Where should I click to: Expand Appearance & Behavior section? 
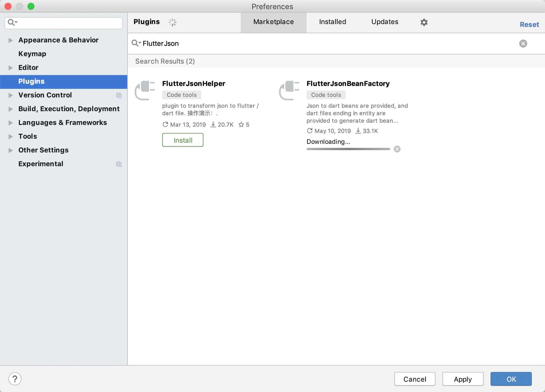[11, 40]
